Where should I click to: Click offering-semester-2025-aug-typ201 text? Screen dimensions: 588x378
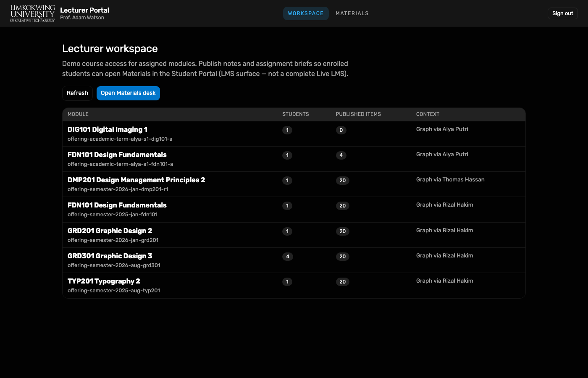click(114, 291)
